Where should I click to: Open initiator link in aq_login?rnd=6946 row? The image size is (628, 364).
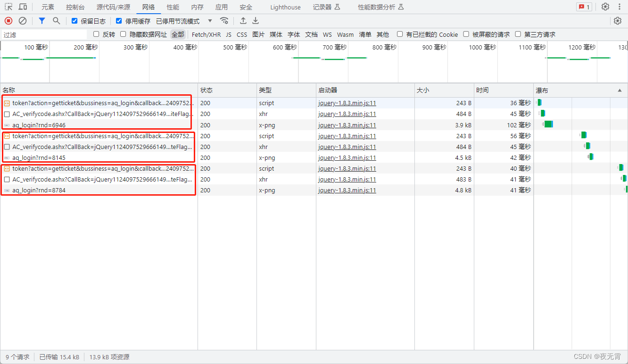(347, 125)
